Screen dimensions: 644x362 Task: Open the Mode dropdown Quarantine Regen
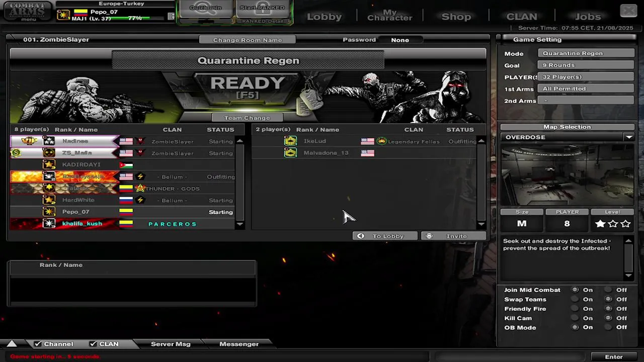pyautogui.click(x=586, y=53)
